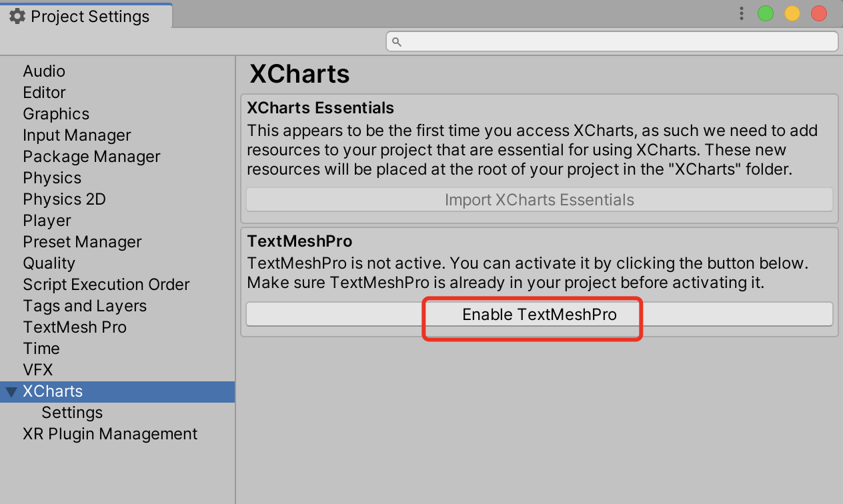Open Tags and Layers settings
843x504 pixels.
pos(85,306)
